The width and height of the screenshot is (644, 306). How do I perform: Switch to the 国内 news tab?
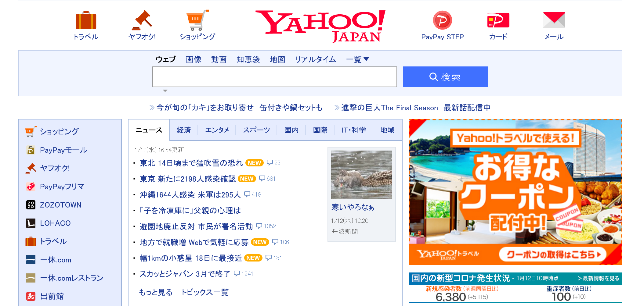pos(291,130)
